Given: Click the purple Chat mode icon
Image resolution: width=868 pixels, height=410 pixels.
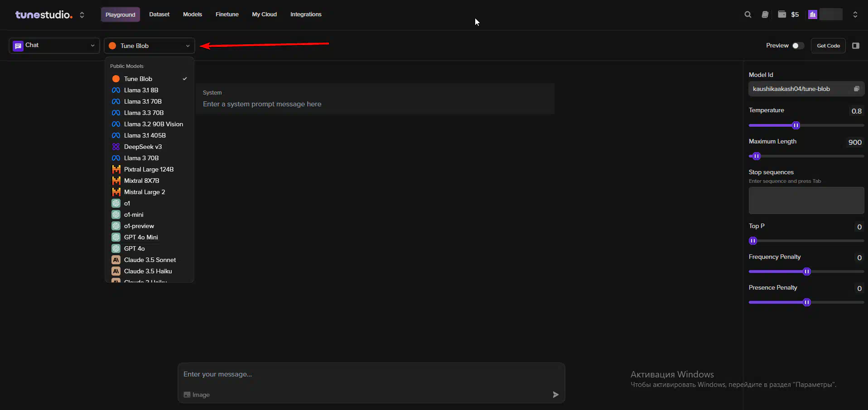Looking at the screenshot, I should [x=18, y=46].
